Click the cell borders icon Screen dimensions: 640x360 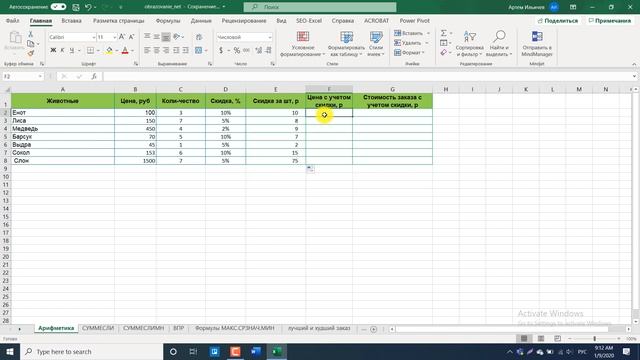tap(90, 50)
